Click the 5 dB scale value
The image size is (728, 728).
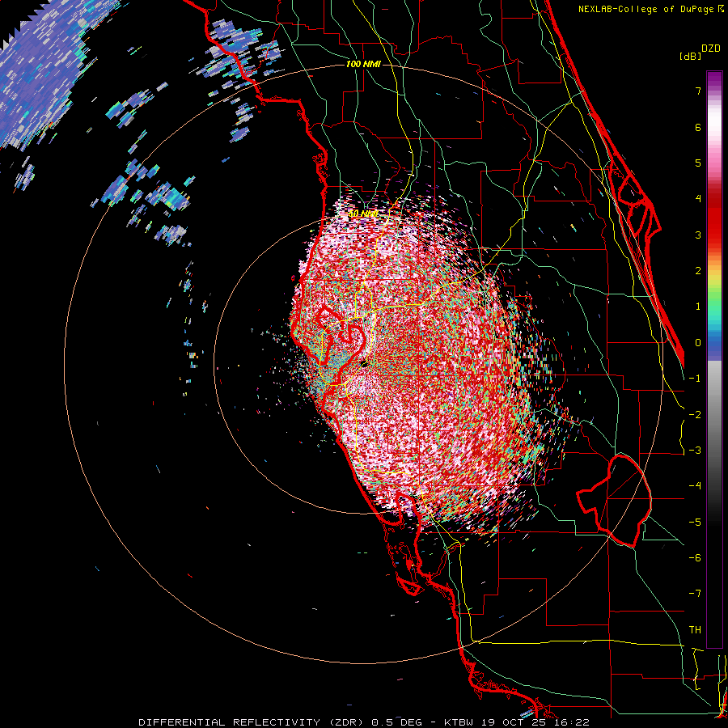[698, 163]
